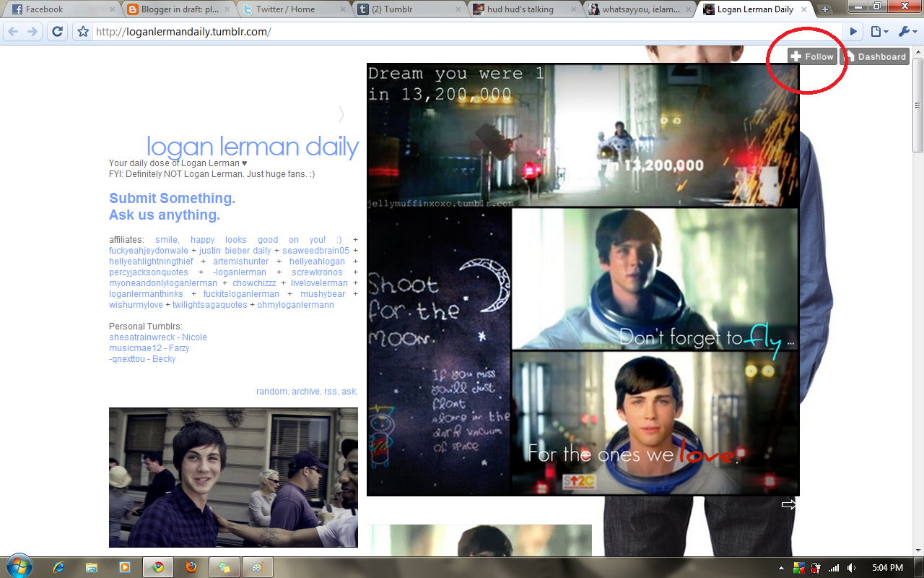
Task: Visit affiliate chowchizzz
Action: (254, 283)
